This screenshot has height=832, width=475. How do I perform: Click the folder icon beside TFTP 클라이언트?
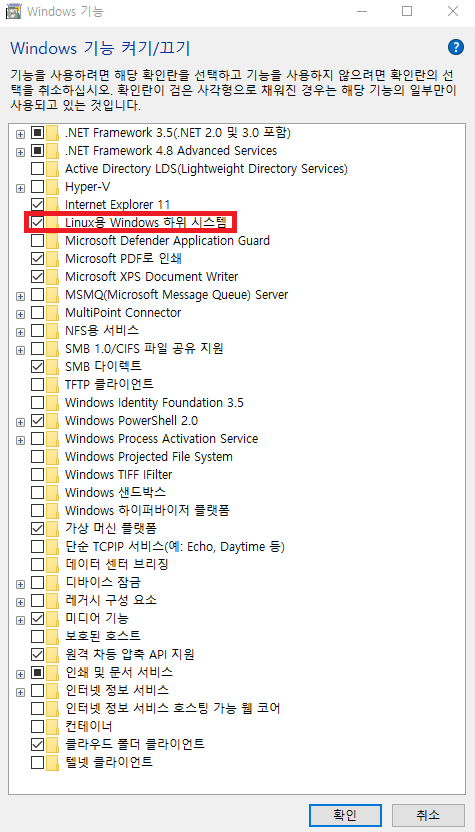[52, 384]
